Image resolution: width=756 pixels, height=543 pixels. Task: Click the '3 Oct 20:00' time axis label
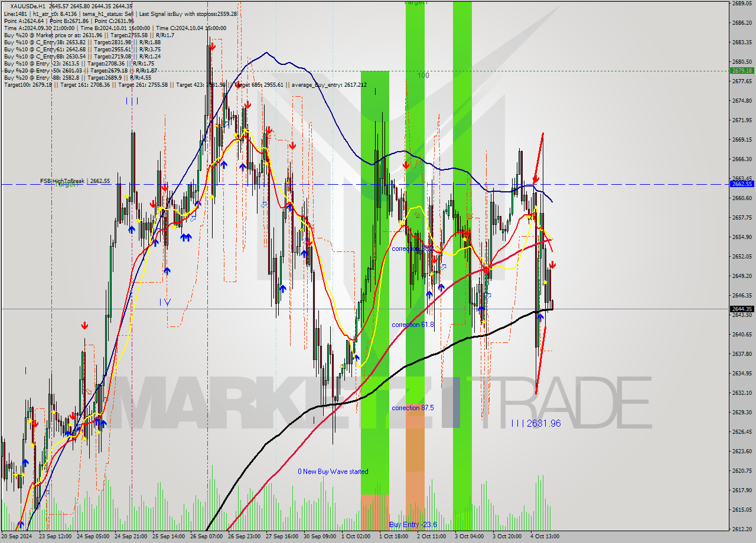[507, 537]
